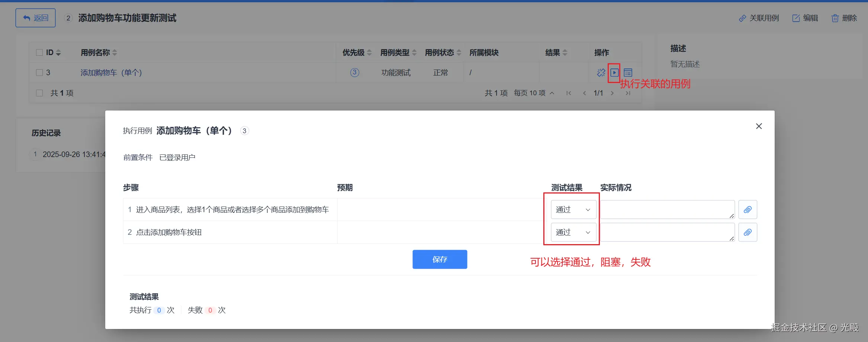This screenshot has height=342, width=868.
Task: Check the box for case ID 3
Action: tap(39, 73)
